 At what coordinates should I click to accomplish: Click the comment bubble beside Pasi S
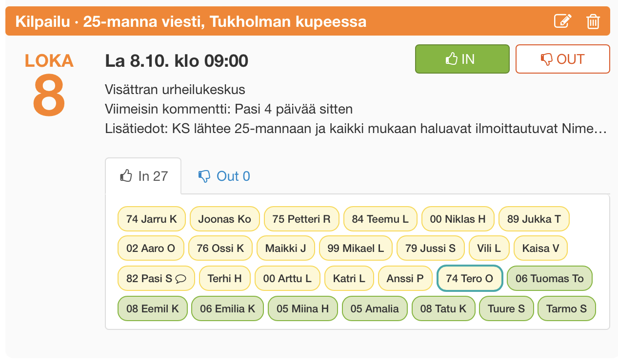pos(180,279)
